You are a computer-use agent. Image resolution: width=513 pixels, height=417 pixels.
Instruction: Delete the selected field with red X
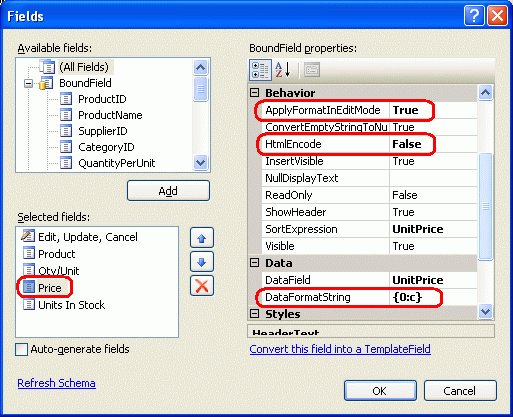202,286
